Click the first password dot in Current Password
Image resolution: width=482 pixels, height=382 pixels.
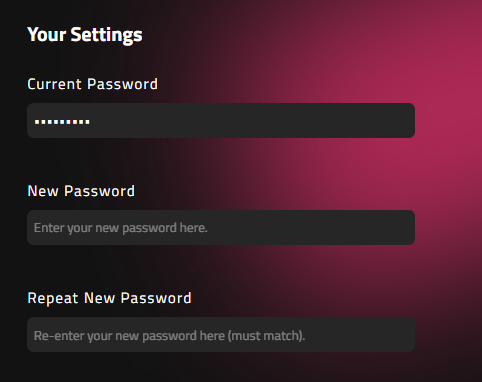point(37,122)
